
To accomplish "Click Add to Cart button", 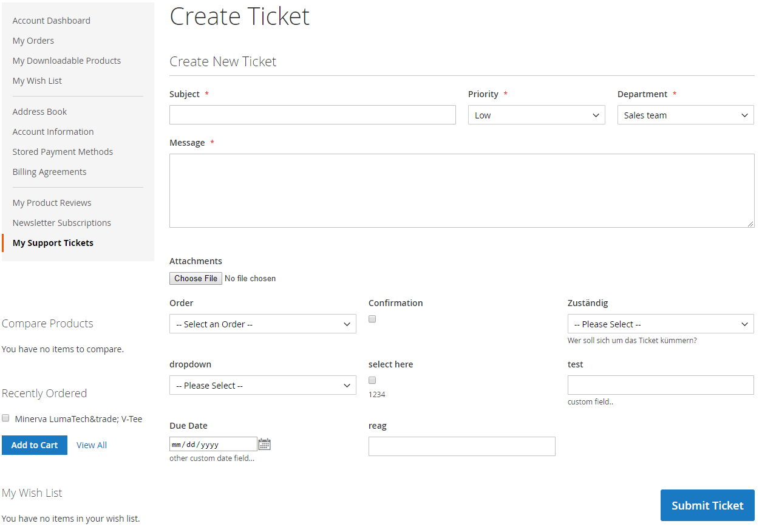I will (35, 445).
